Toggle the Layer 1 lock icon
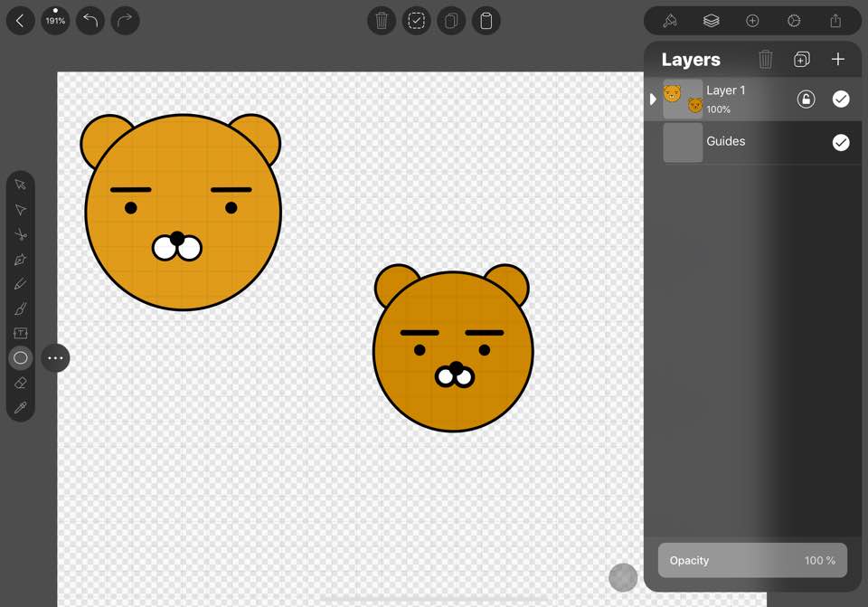 click(806, 100)
